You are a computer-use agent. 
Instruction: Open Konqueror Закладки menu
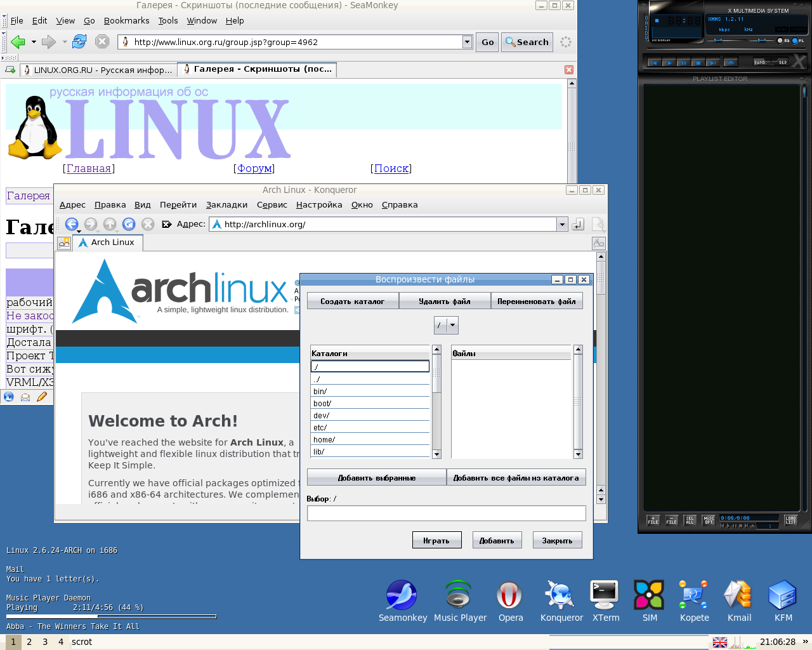tap(226, 204)
